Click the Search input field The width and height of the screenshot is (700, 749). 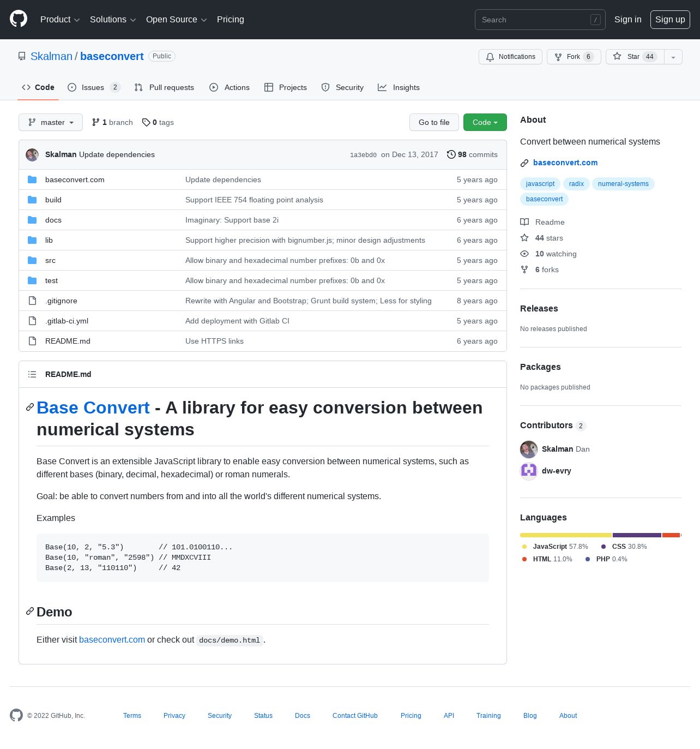pyautogui.click(x=540, y=20)
